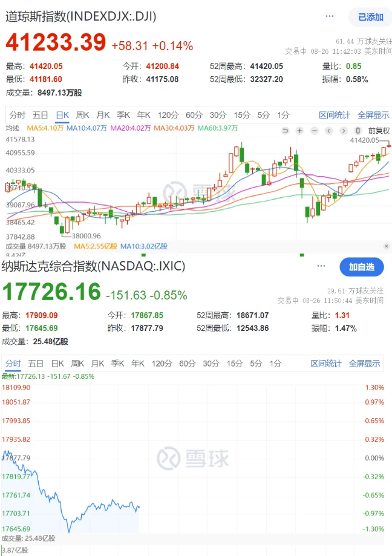Image resolution: width=392 pixels, height=556 pixels.
Task: Zoom out the Dow K-line chart with minus icon
Action: click(x=315, y=131)
